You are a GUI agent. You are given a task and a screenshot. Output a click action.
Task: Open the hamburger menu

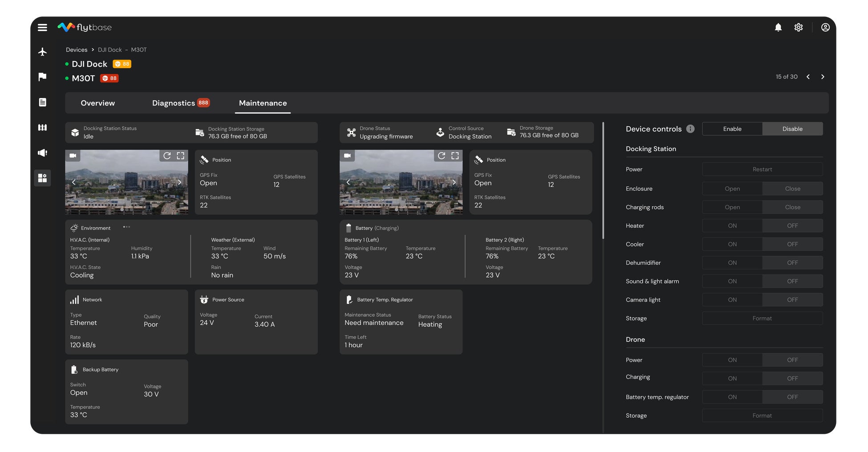tap(42, 28)
